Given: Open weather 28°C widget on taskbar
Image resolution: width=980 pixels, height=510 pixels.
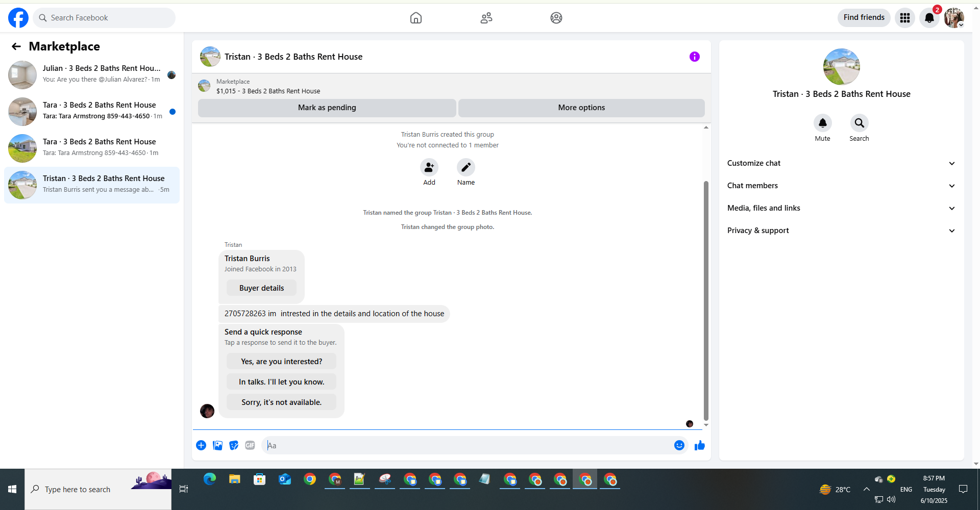Looking at the screenshot, I should point(835,489).
